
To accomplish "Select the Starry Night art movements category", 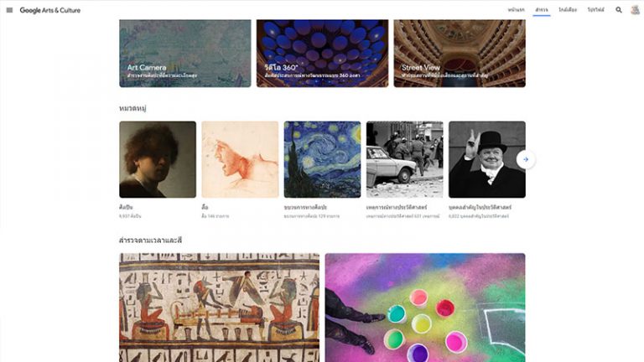I will tap(322, 159).
